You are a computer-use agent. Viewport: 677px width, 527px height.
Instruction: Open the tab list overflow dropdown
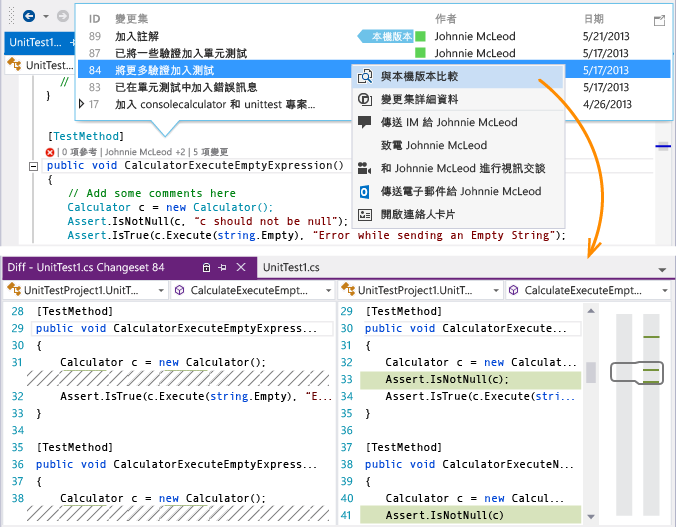pyautogui.click(x=661, y=270)
